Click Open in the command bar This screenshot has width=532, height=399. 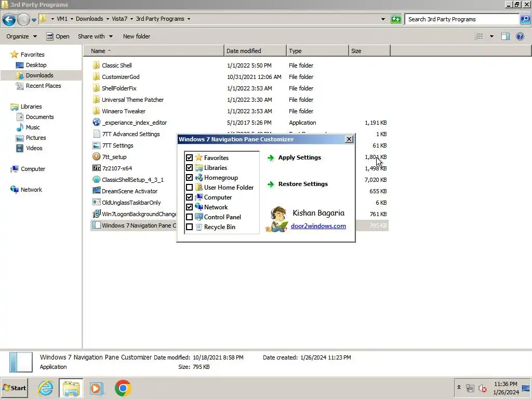[x=58, y=36]
